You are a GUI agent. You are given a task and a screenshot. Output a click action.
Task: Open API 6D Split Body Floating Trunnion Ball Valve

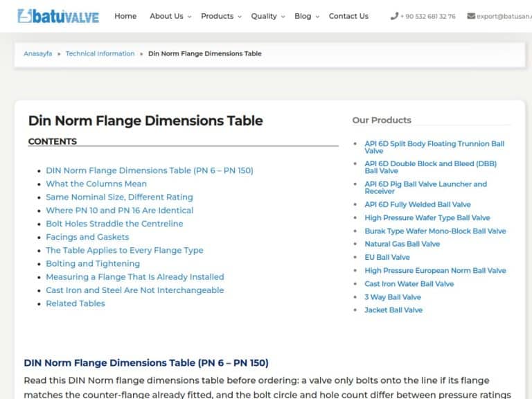click(434, 148)
